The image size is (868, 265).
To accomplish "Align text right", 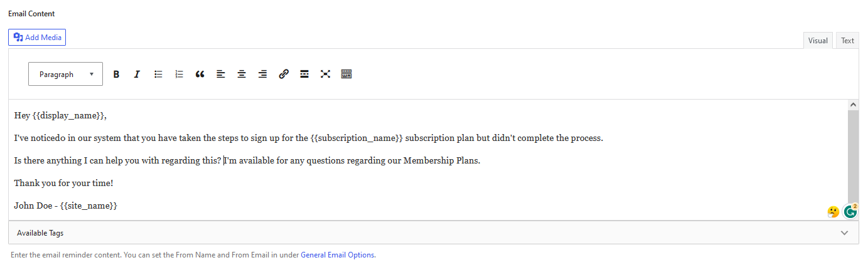I will pos(262,74).
